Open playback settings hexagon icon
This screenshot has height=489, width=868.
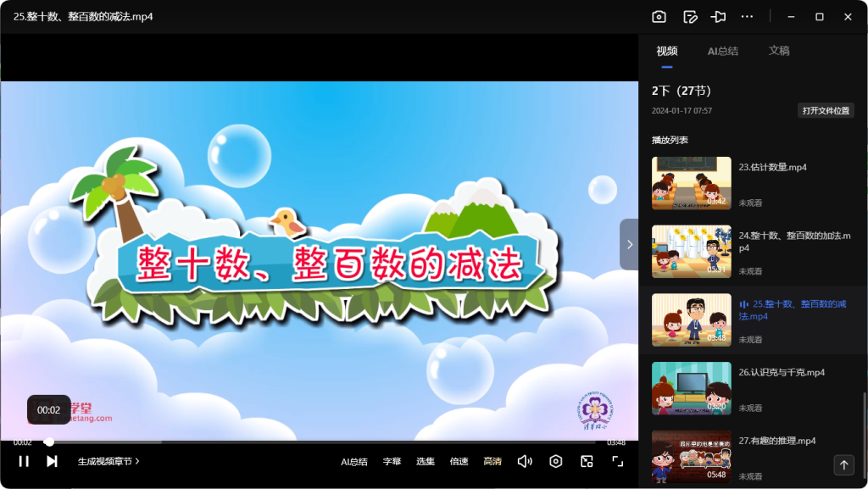pyautogui.click(x=556, y=461)
